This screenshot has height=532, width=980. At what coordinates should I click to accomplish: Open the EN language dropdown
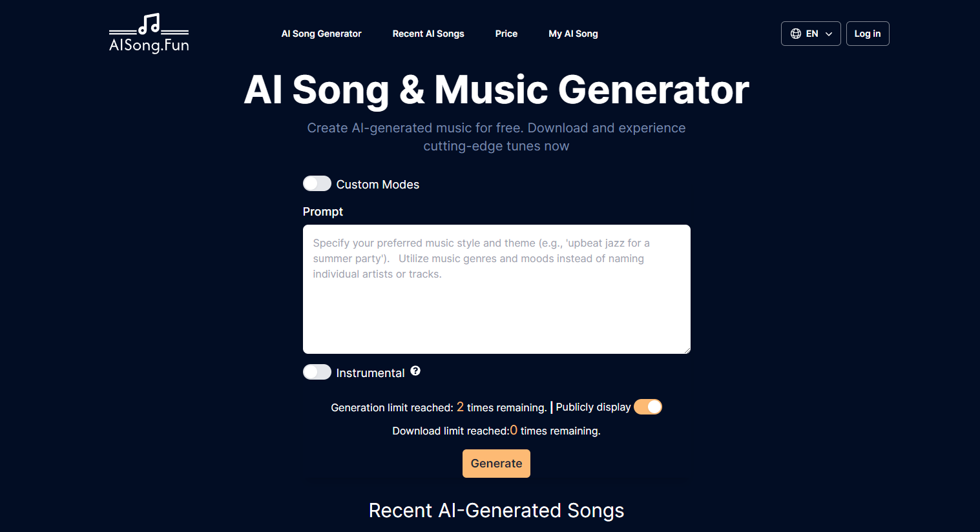811,33
